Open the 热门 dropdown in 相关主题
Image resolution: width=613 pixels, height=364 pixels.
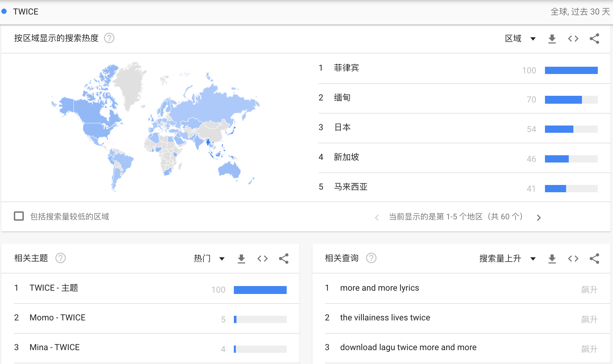209,259
